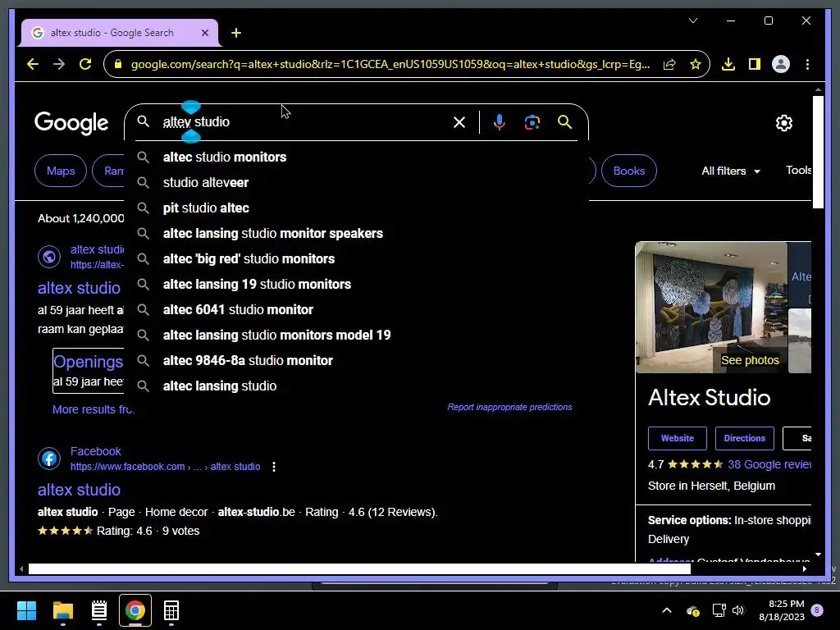Reload the Google search page
Image resolution: width=840 pixels, height=630 pixels.
pyautogui.click(x=85, y=64)
